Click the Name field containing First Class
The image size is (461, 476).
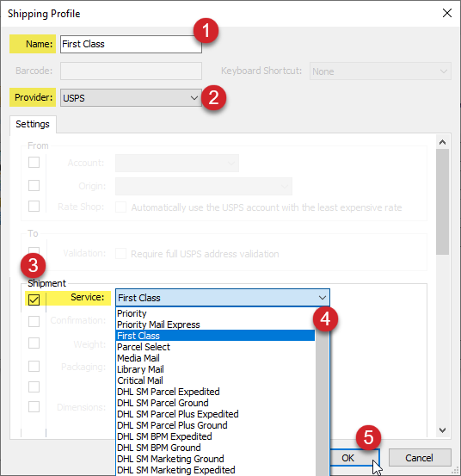[131, 44]
